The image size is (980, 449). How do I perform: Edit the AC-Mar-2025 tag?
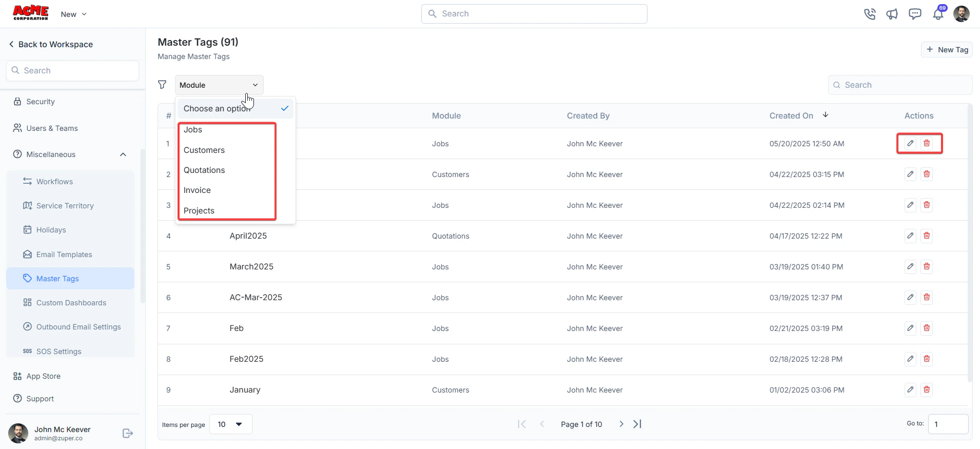click(x=910, y=297)
